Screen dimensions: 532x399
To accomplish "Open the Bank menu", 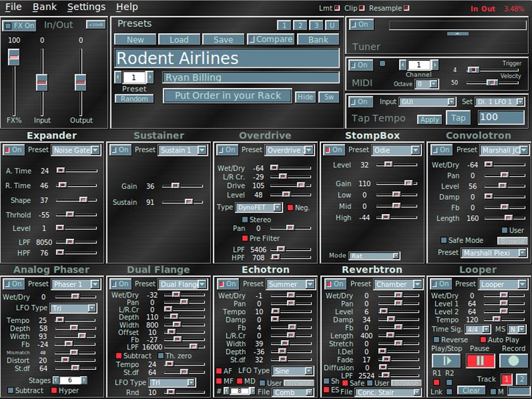I will pyautogui.click(x=44, y=7).
